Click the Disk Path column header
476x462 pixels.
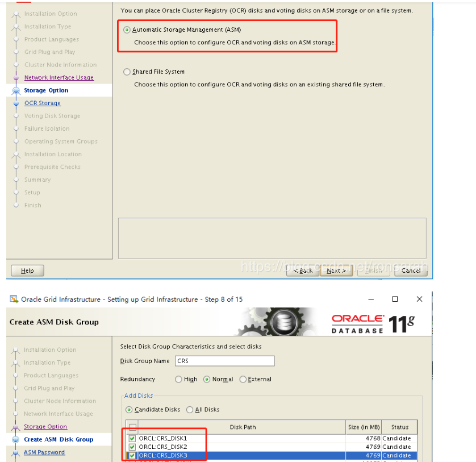point(242,427)
